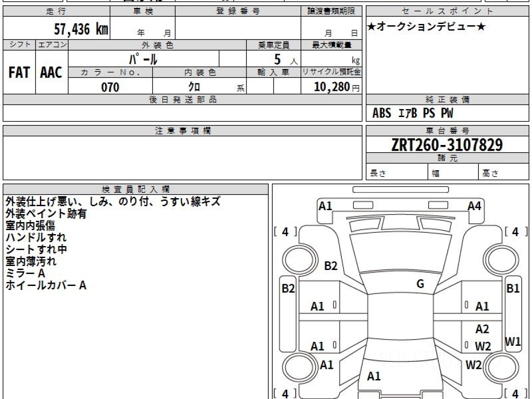Select the note 室内薄汚れ
Image resolution: width=532 pixels, height=399 pixels.
(31, 262)
